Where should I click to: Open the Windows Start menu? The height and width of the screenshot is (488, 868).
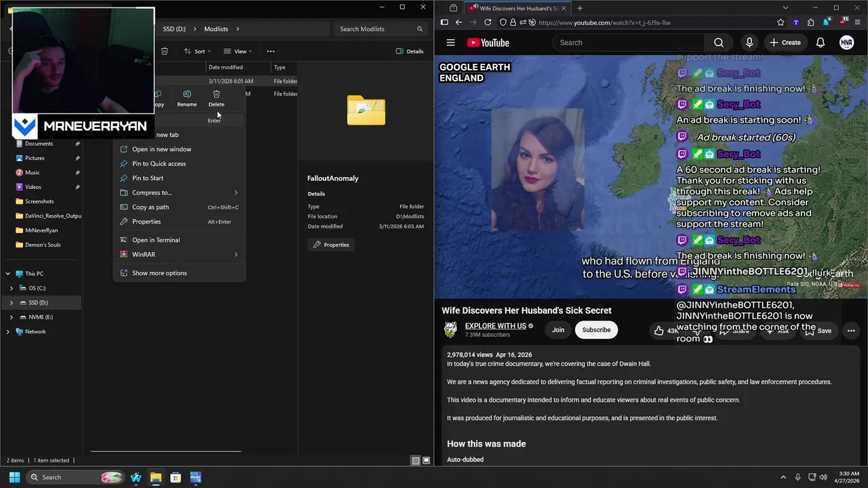tap(15, 477)
